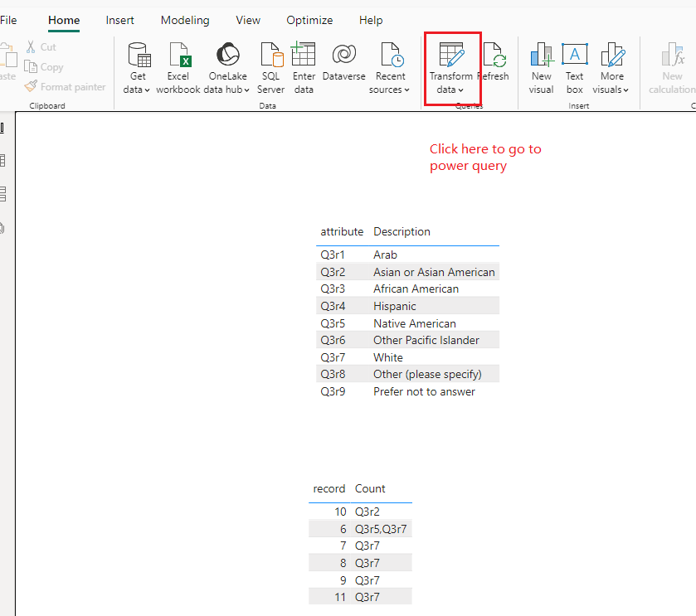Select attribute cell Q3r1

tap(333, 255)
